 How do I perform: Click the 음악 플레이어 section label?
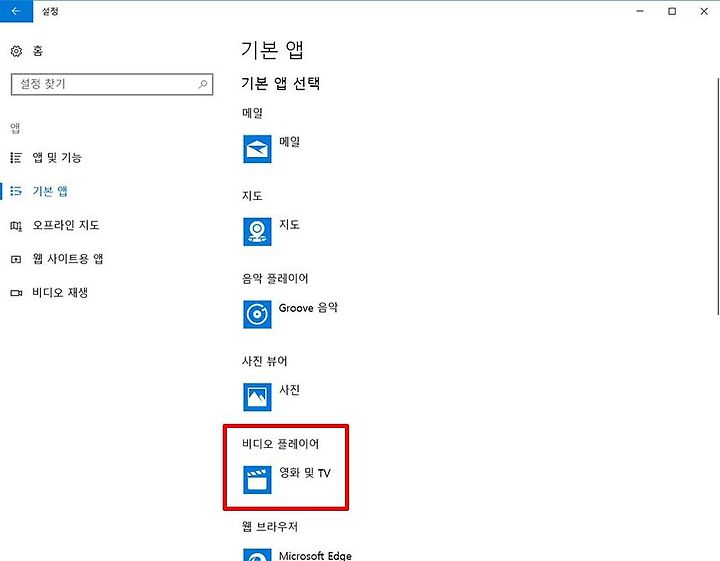tap(275, 278)
